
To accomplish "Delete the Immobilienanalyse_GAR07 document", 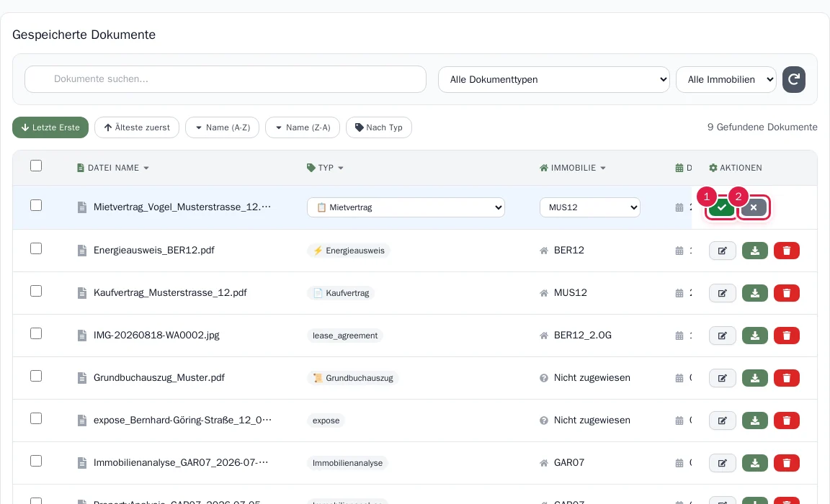I will [787, 463].
